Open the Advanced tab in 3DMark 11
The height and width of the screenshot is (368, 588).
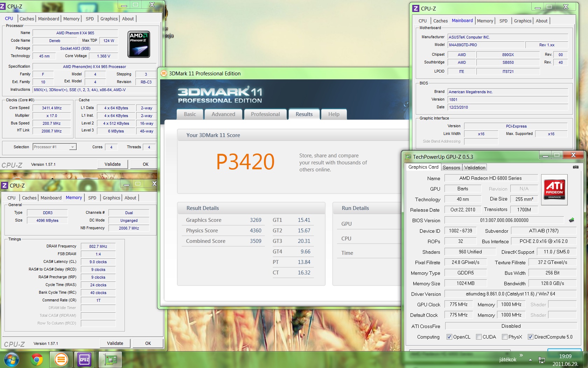tap(223, 114)
